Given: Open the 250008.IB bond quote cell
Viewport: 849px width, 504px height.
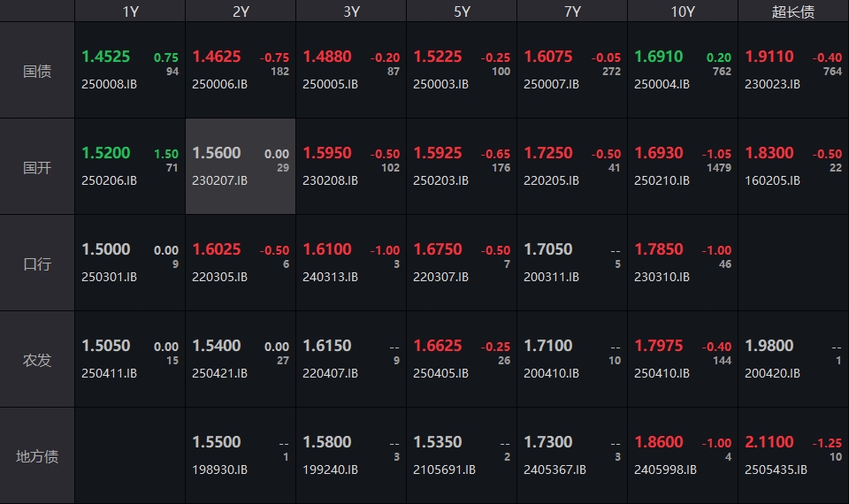Looking at the screenshot, I should click(x=130, y=71).
